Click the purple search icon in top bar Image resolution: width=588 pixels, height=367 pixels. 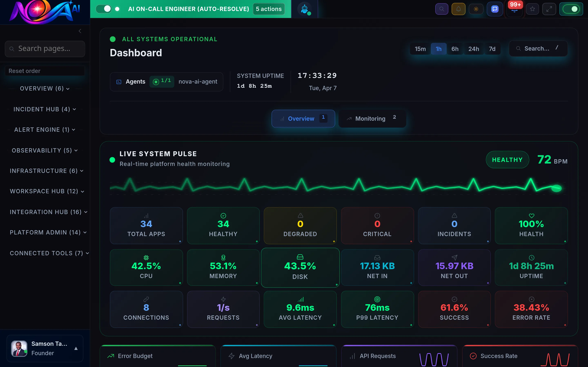[441, 9]
